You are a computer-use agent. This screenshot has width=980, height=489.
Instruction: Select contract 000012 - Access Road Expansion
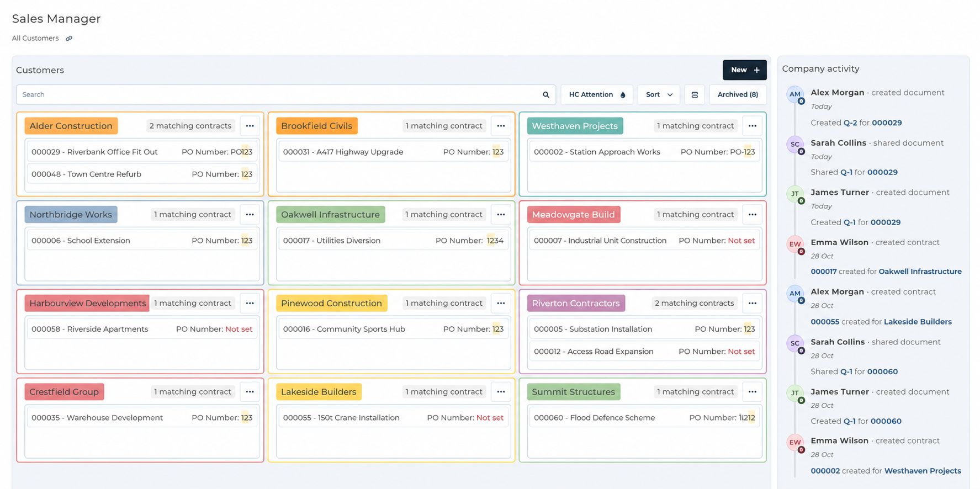pos(644,352)
